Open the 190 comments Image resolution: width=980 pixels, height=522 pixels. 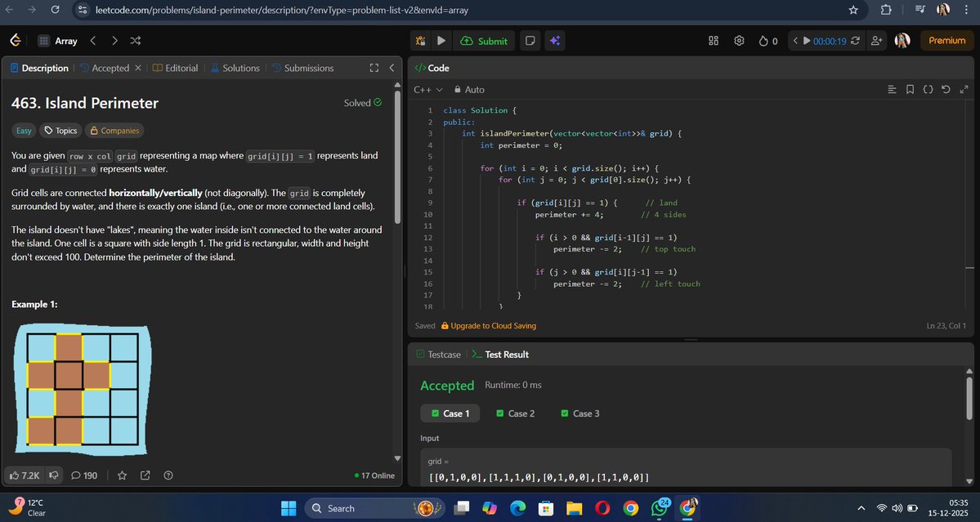point(83,475)
